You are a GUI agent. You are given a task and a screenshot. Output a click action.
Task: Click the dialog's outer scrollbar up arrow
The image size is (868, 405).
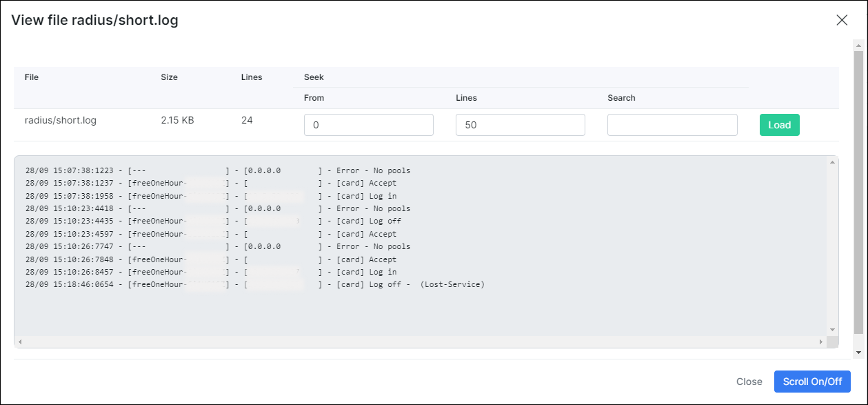[x=858, y=46]
